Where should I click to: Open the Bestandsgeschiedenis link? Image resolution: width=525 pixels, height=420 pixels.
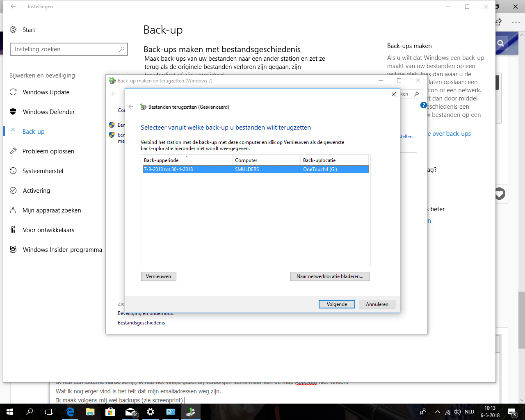(x=141, y=323)
